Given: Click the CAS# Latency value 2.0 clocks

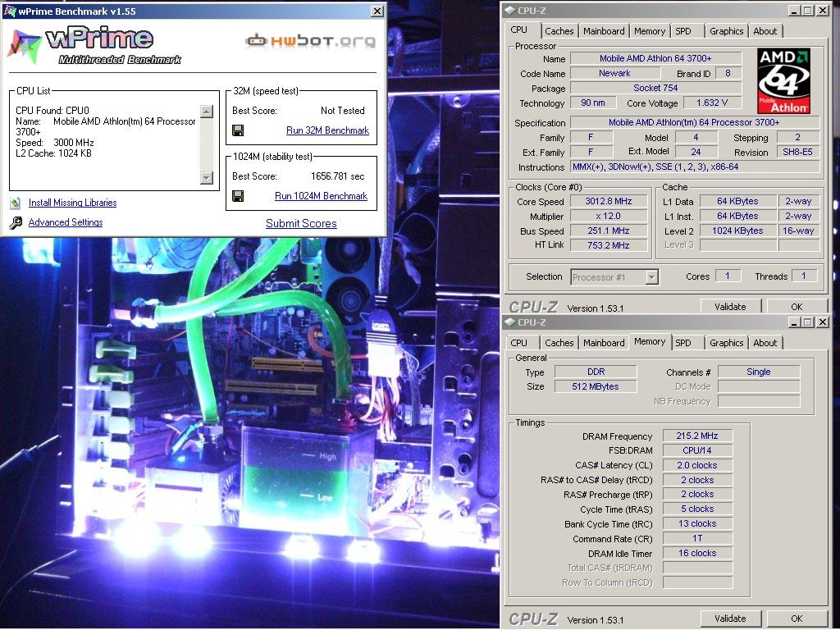Looking at the screenshot, I should pos(697,466).
